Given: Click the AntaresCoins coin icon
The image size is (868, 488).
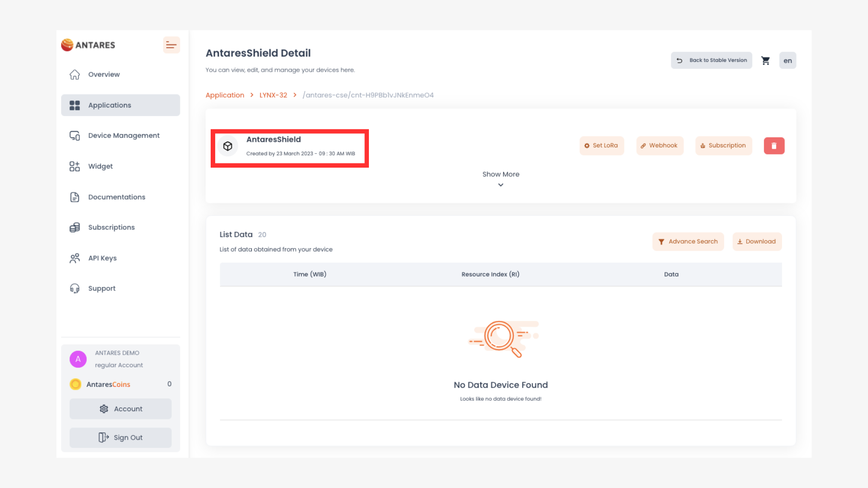Looking at the screenshot, I should click(75, 384).
